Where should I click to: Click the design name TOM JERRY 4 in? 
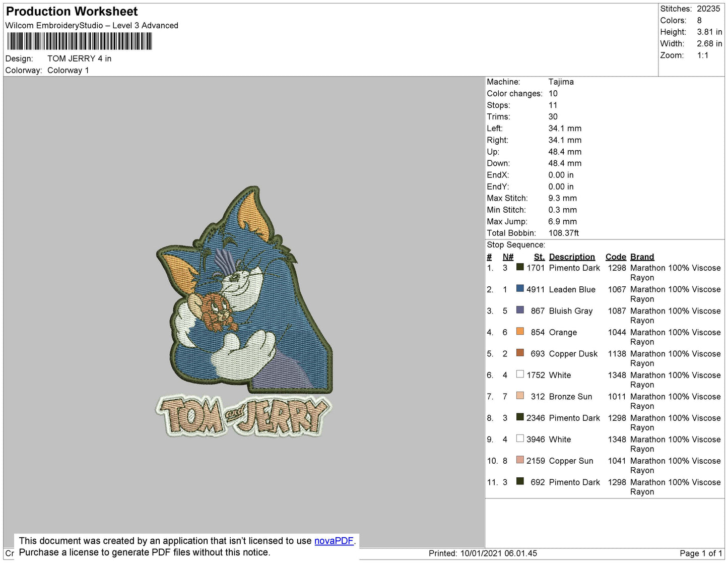coord(79,58)
